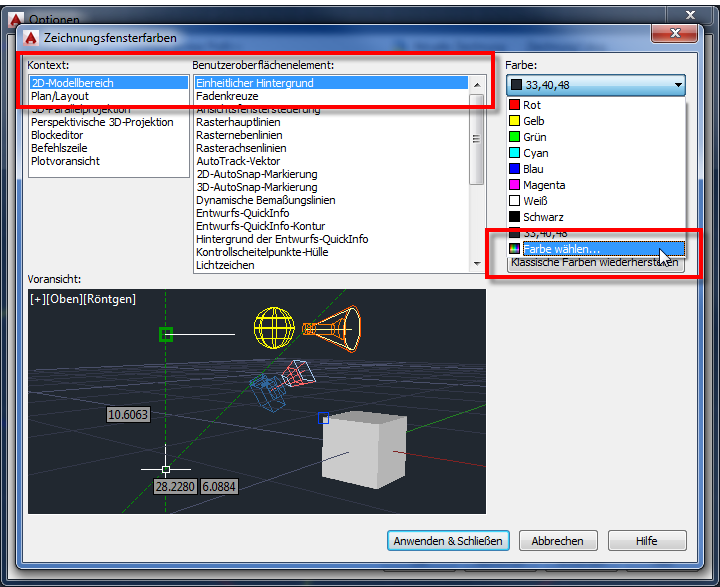Select Fadenkreuze interface element
The height and width of the screenshot is (587, 720).
(x=226, y=96)
